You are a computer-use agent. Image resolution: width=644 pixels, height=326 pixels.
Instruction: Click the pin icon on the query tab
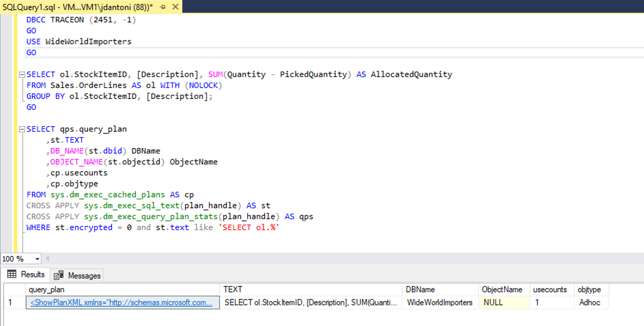tap(163, 6)
